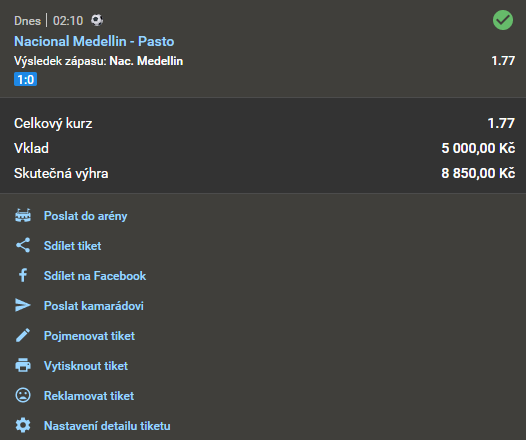Click the Facebook logo icon

(23, 275)
